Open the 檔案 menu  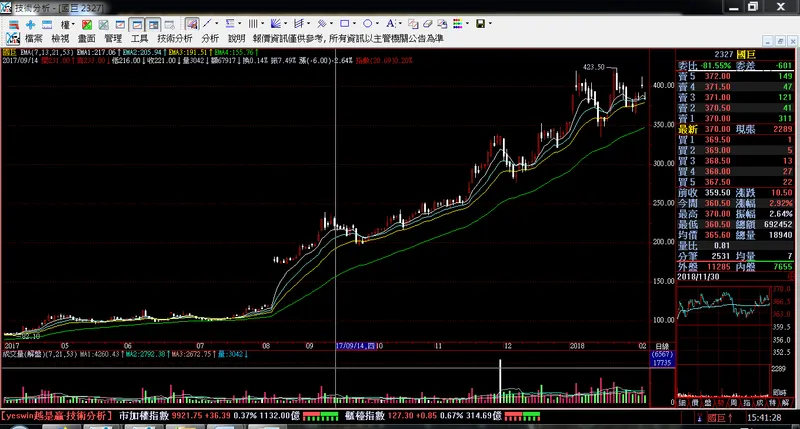point(34,38)
